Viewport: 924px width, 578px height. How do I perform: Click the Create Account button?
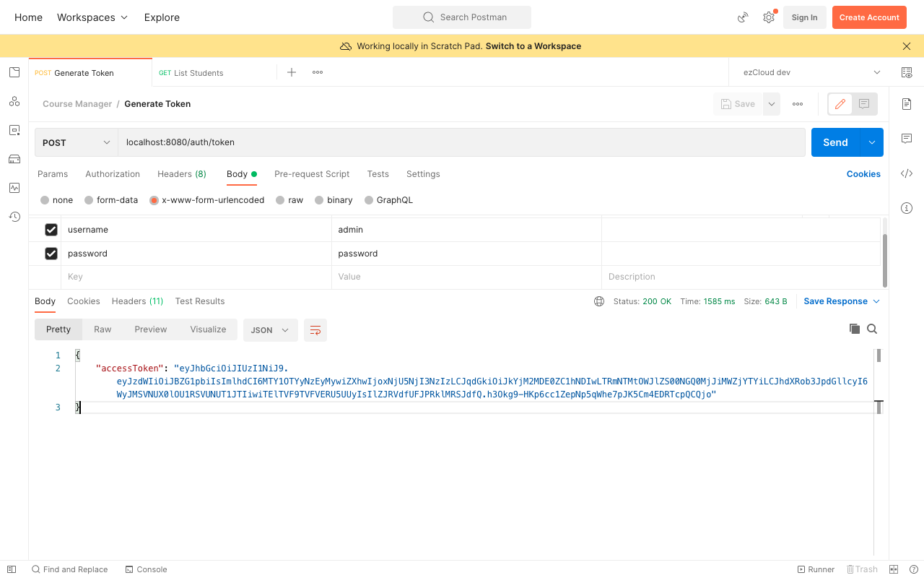point(869,17)
